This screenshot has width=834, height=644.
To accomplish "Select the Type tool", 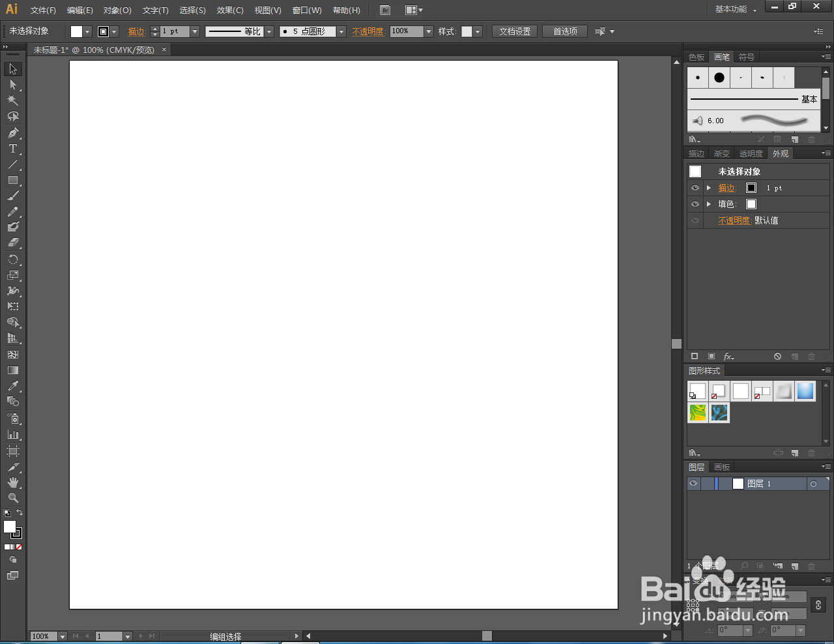I will (13, 149).
